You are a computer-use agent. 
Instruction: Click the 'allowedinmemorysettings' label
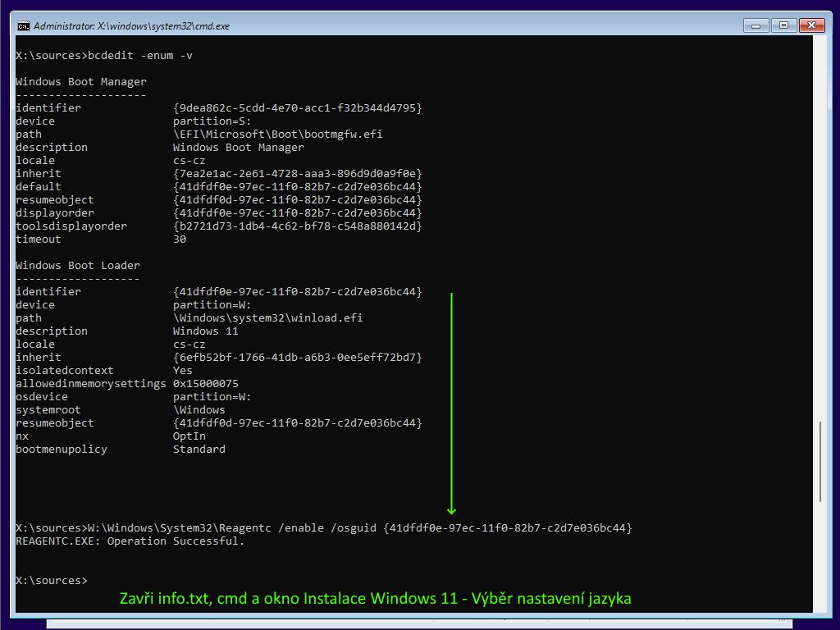coord(91,384)
